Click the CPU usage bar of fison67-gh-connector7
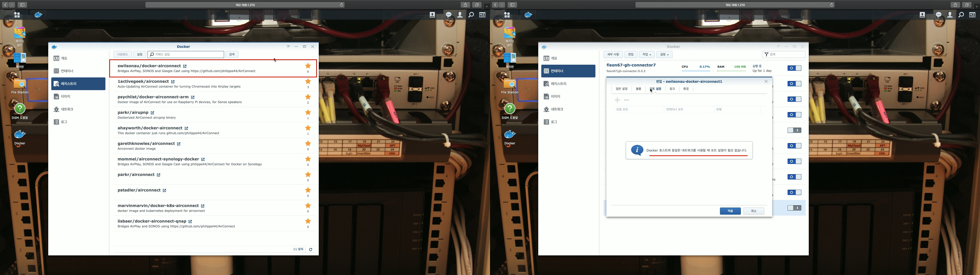The image size is (980, 275). pos(695,71)
